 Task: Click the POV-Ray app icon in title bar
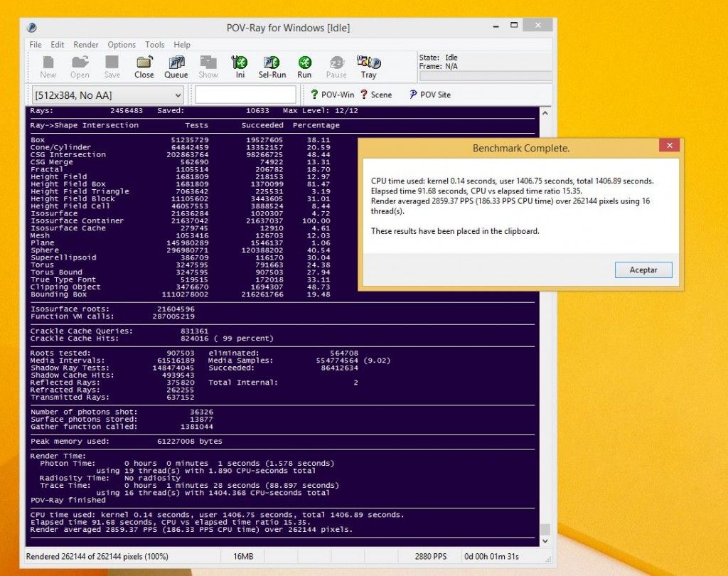pyautogui.click(x=32, y=28)
